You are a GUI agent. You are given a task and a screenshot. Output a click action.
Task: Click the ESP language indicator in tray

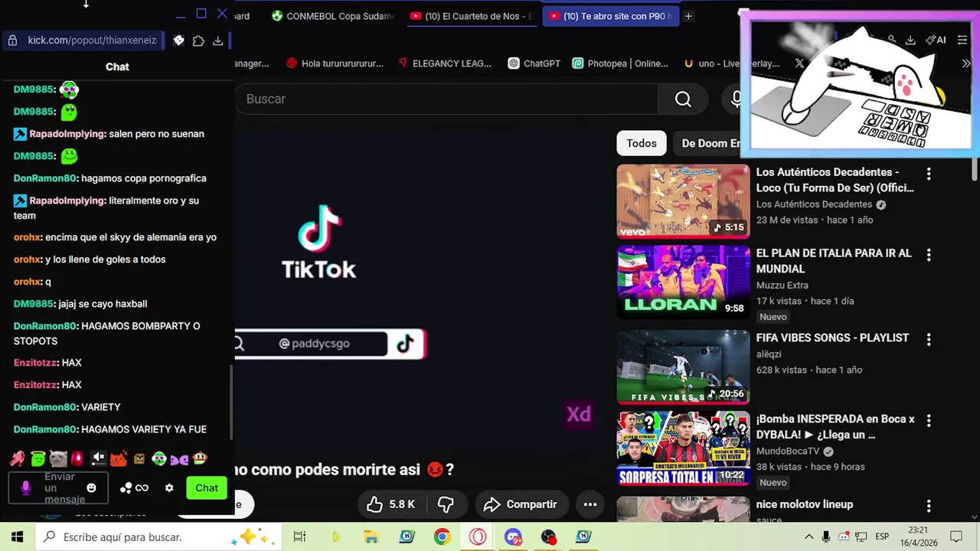pos(882,536)
